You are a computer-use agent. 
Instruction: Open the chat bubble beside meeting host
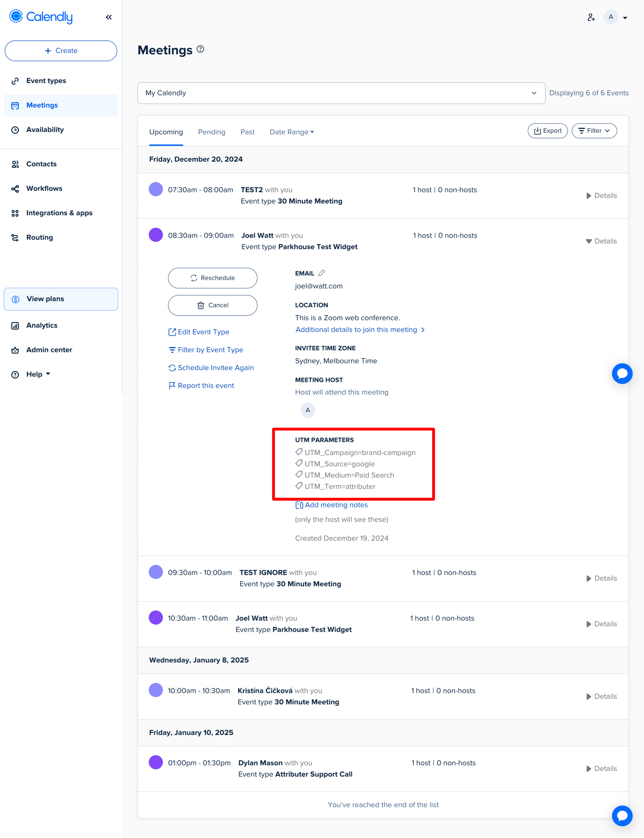[622, 374]
